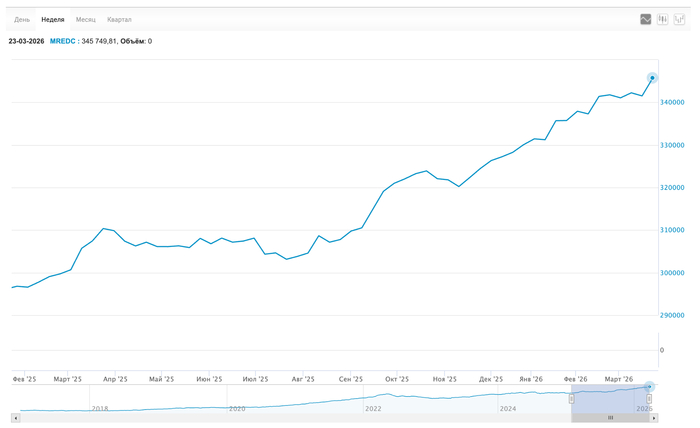Click 2024 in the navigator timeline
Screen dimensions: 700x428
[508, 408]
